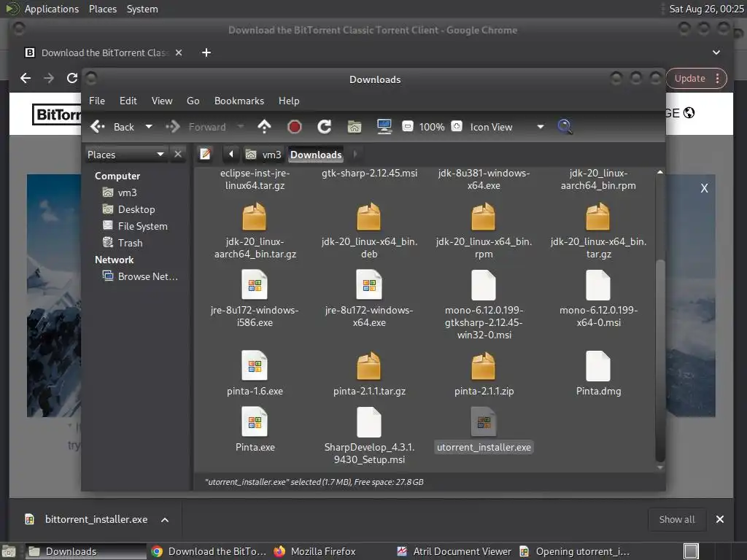Switch to Atril Document Viewer in the taskbar
This screenshot has width=747, height=560.
454,551
